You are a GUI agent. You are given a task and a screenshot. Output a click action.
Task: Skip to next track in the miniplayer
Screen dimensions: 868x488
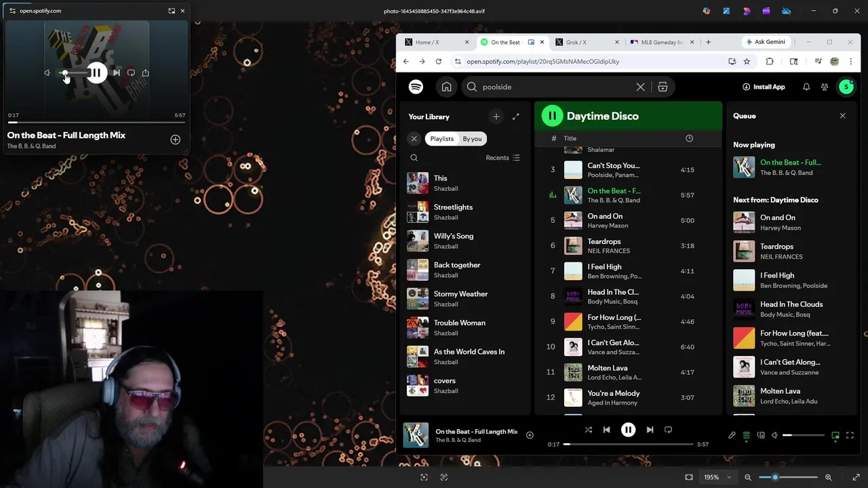(117, 73)
